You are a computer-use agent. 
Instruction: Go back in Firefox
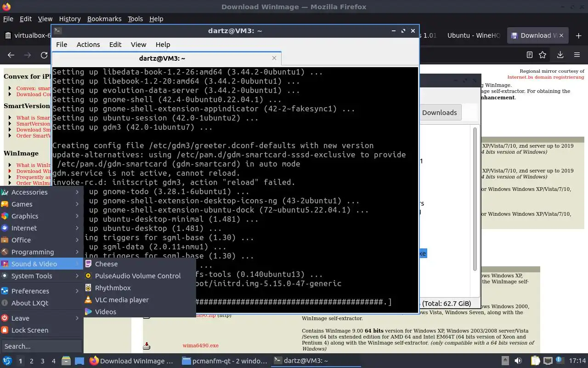pos(11,55)
